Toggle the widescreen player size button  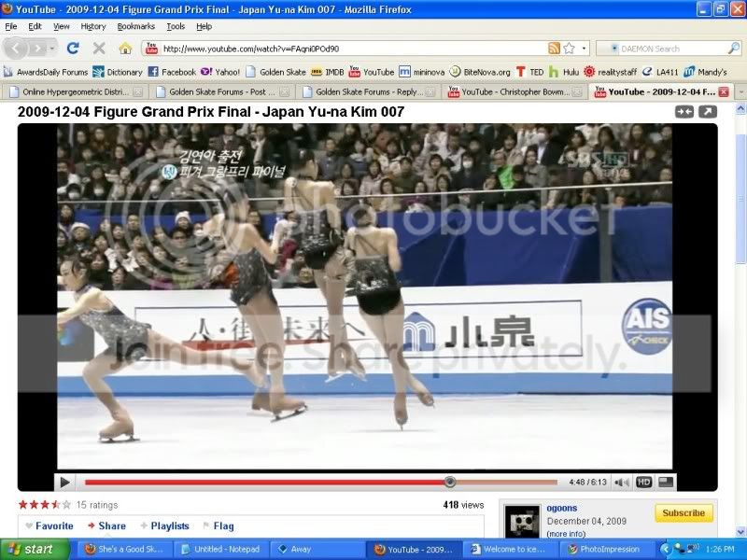666,483
